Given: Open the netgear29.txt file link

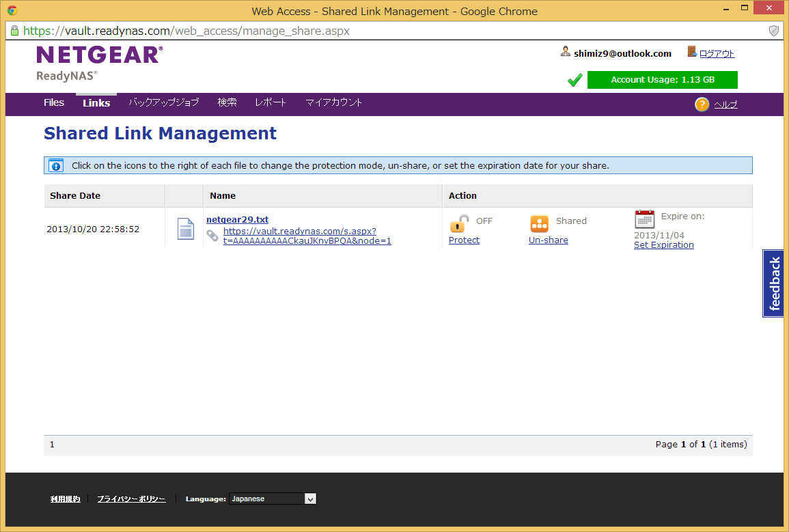Looking at the screenshot, I should [237, 220].
